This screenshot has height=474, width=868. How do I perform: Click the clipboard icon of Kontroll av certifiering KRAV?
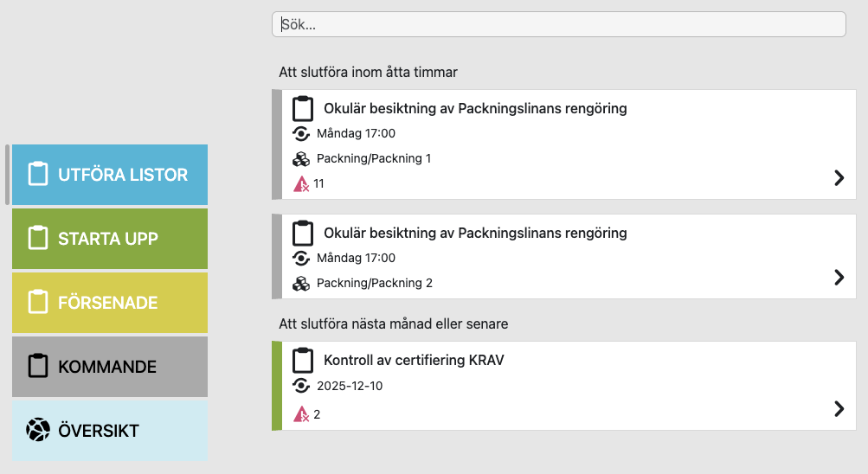pyautogui.click(x=302, y=360)
